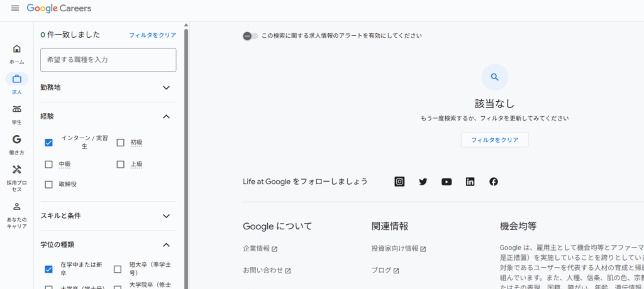The image size is (644, 289).
Task: Open the hamburger main menu
Action: pos(15,8)
